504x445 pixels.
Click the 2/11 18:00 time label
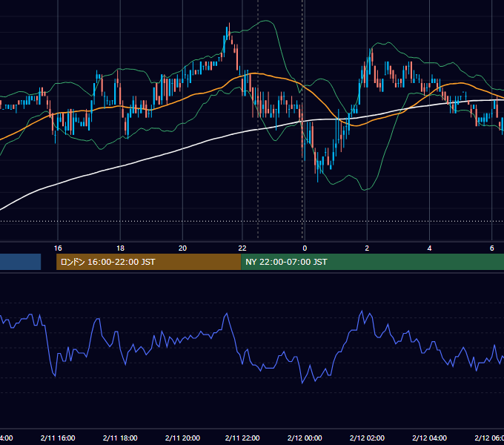pyautogui.click(x=120, y=438)
